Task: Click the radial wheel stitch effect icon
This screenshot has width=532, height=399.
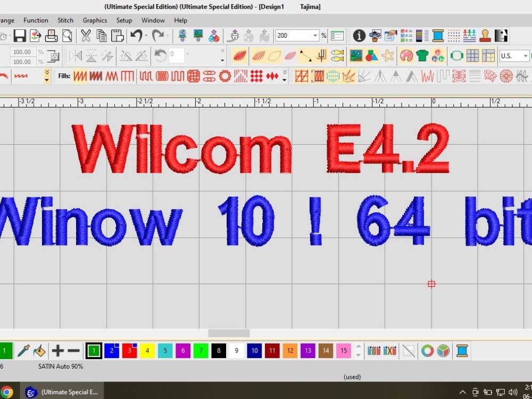Action: (x=506, y=76)
